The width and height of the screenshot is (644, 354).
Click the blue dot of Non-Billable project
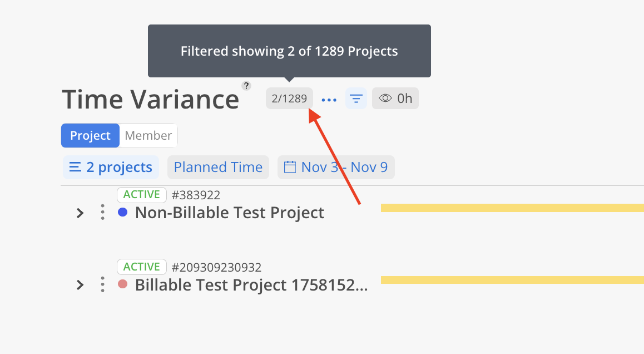(123, 212)
